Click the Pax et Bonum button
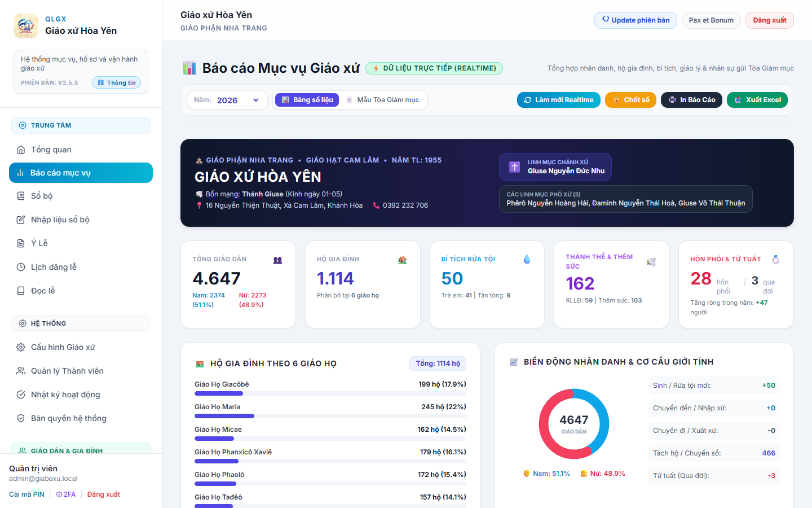Screen dimensions: 812x508 click(711, 20)
